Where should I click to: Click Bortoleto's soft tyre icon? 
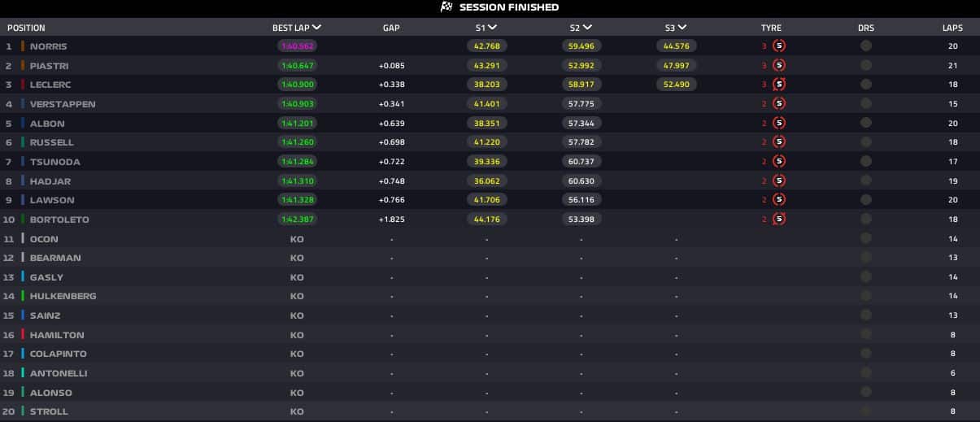coord(779,219)
